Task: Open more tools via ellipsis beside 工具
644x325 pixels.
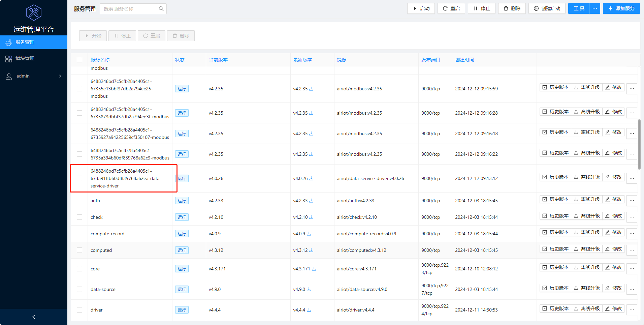Action: pos(595,8)
